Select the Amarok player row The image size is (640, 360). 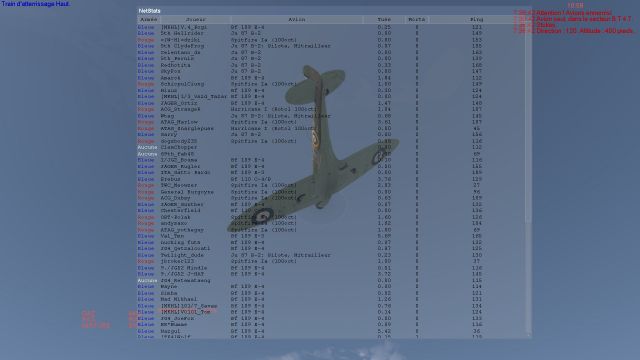(x=331, y=78)
